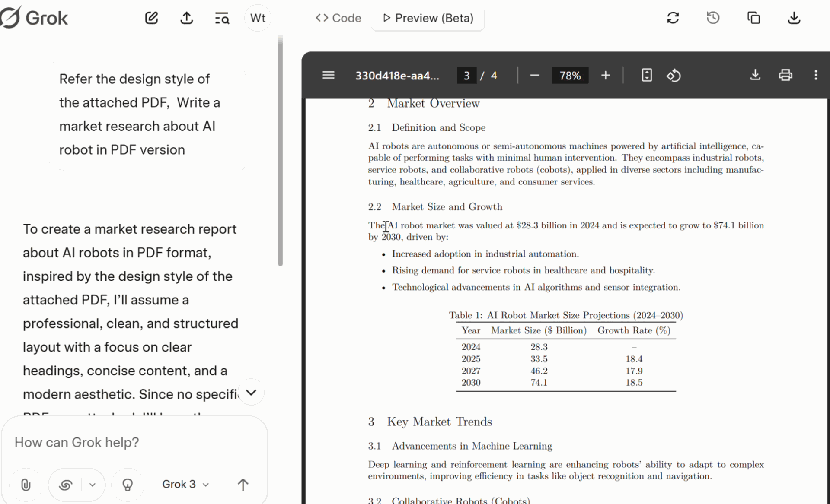830x504 pixels.
Task: Click bullet 'Increased adoption in industrial automation.'
Action: click(x=485, y=254)
